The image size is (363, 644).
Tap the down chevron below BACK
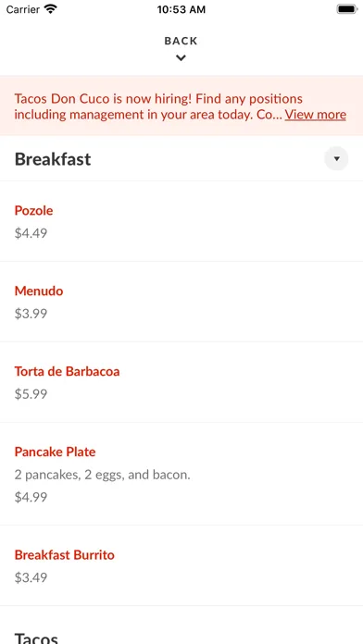pyautogui.click(x=181, y=58)
